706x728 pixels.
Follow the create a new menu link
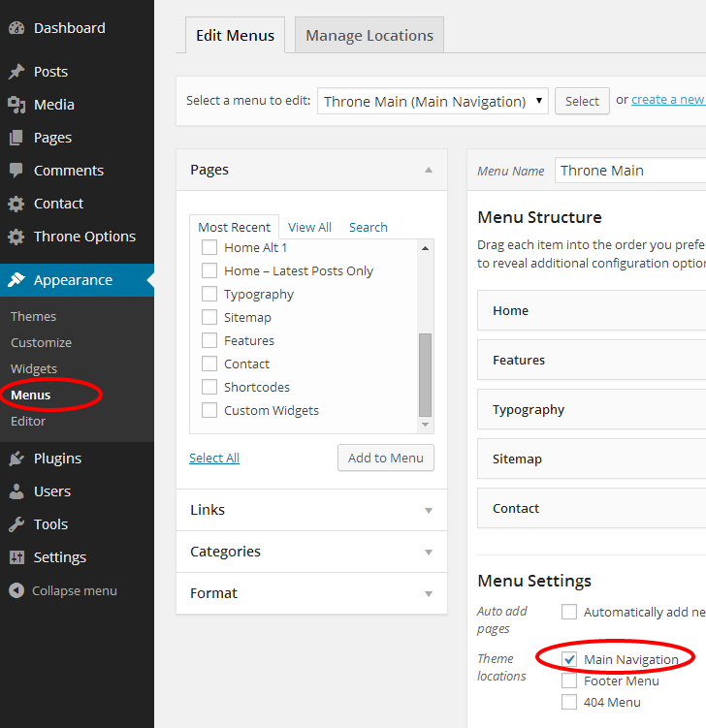tap(668, 99)
